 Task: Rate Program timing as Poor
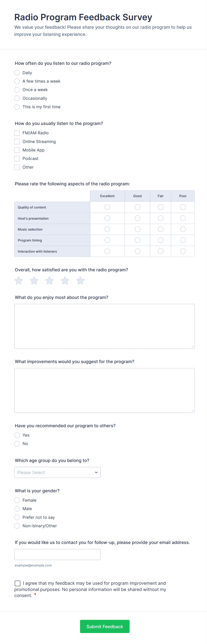click(x=183, y=240)
